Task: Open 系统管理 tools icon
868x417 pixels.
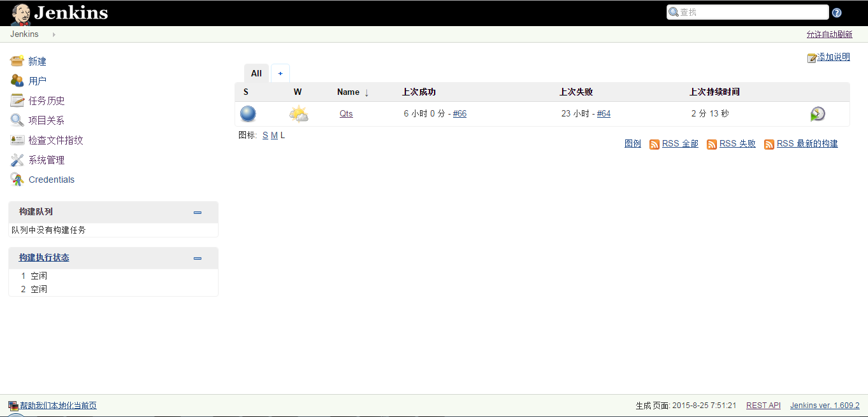Action: [17, 160]
